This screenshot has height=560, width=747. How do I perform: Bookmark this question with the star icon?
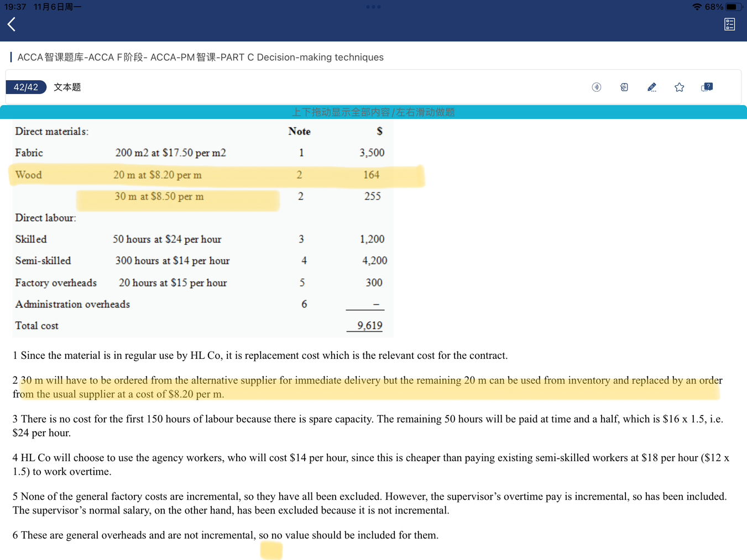(679, 87)
